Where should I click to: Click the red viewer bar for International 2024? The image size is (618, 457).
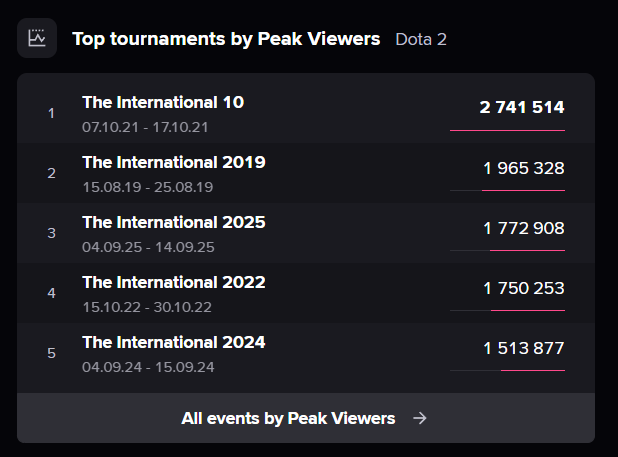click(x=533, y=370)
